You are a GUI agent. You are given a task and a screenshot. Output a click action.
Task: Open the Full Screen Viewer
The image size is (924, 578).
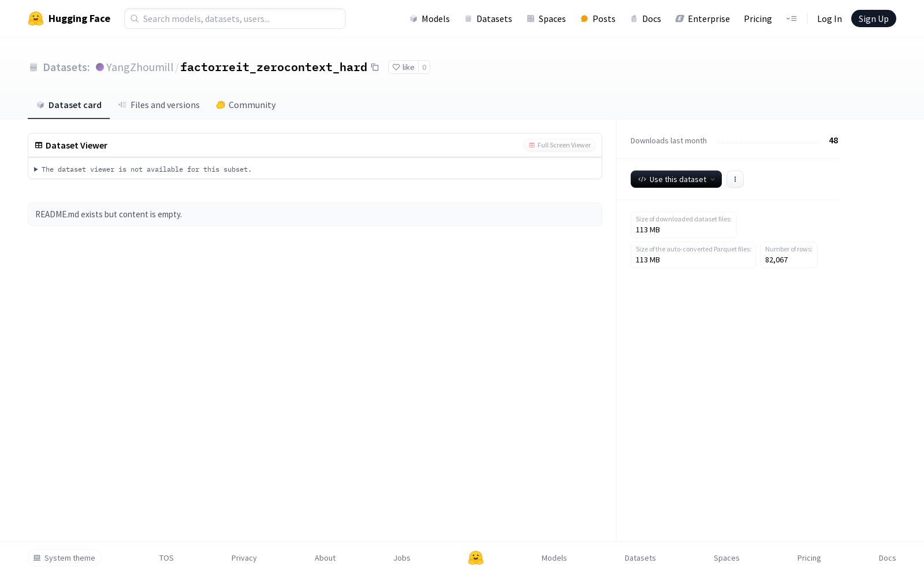click(x=560, y=145)
